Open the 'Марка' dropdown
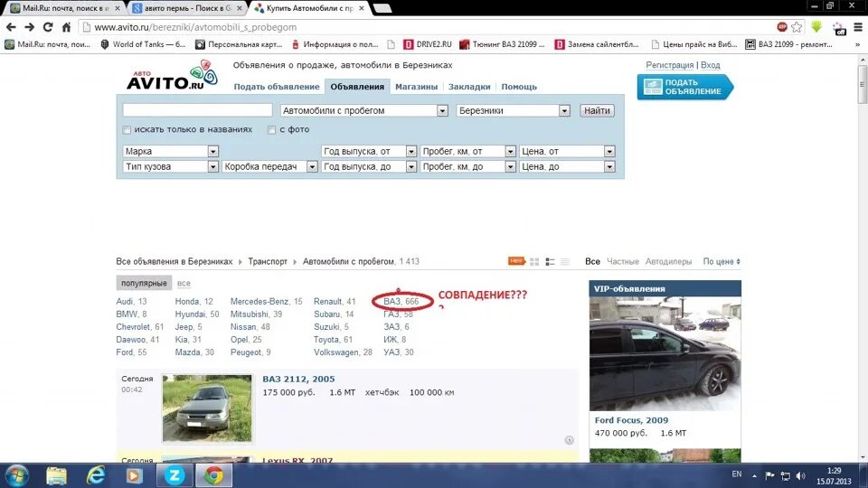Image resolution: width=868 pixels, height=488 pixels. [171, 151]
